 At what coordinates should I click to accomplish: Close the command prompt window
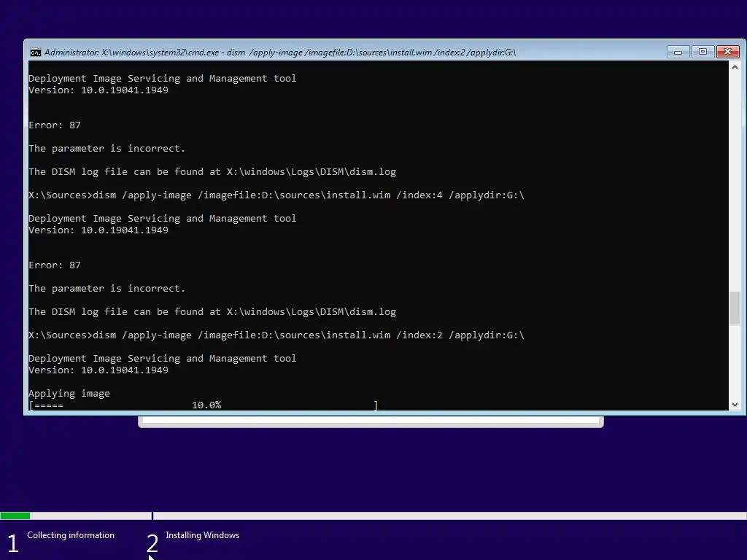[x=727, y=52]
